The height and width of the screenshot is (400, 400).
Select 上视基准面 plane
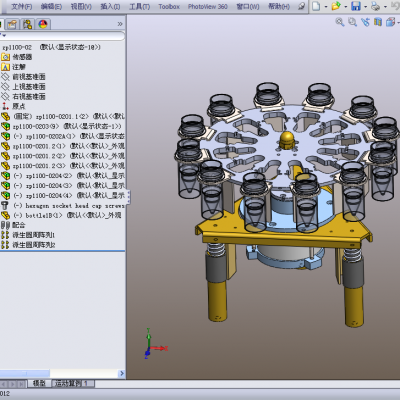[x=23, y=87]
